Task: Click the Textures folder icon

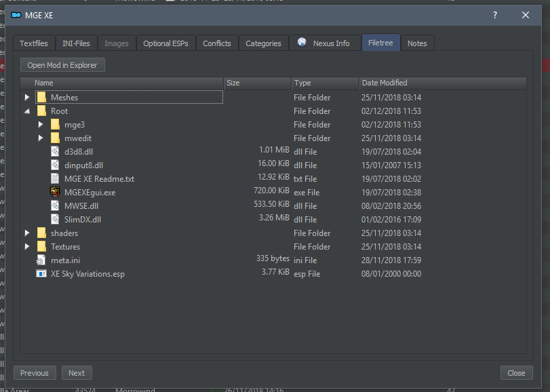Action: (x=41, y=246)
